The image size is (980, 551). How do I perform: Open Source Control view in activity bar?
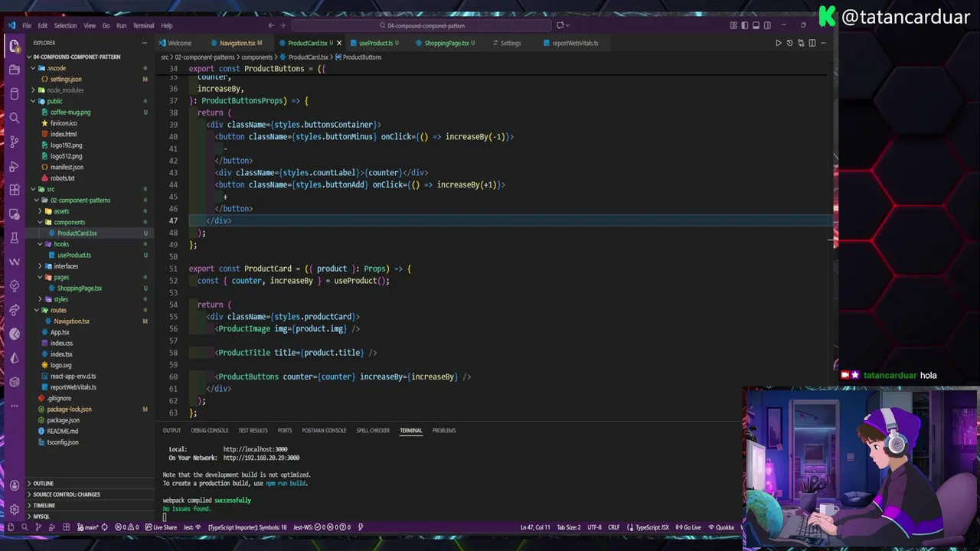[14, 142]
